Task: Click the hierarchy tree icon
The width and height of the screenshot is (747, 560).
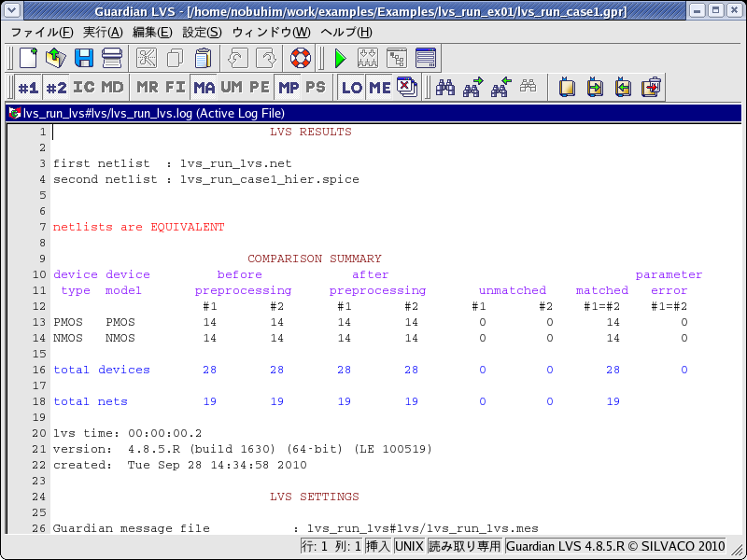Action: pos(397,58)
